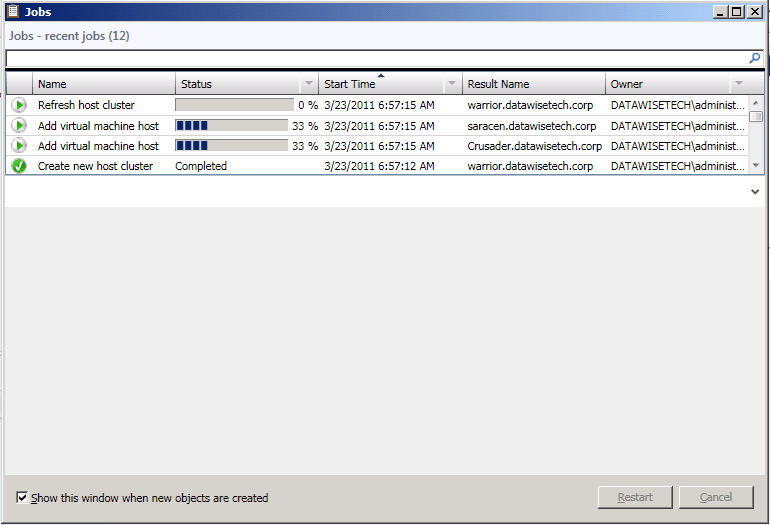Click the search magnifier icon
The image size is (770, 525).
click(x=755, y=58)
